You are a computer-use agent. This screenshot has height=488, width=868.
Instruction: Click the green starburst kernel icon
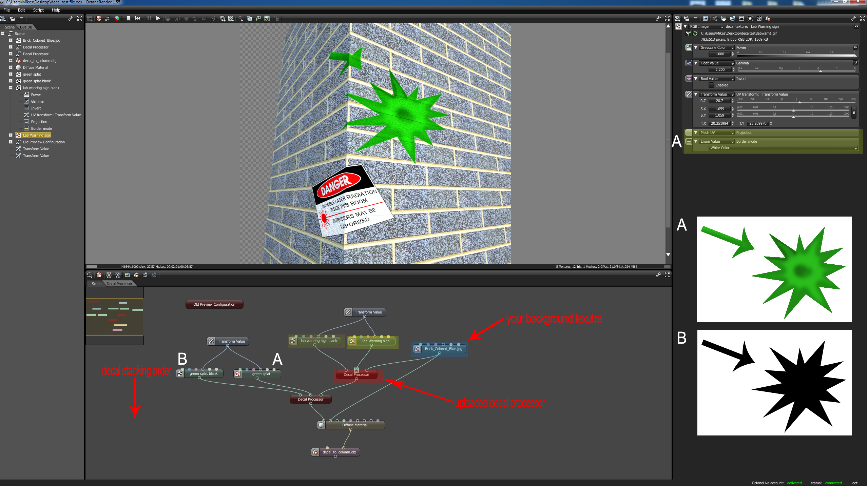tap(750, 19)
